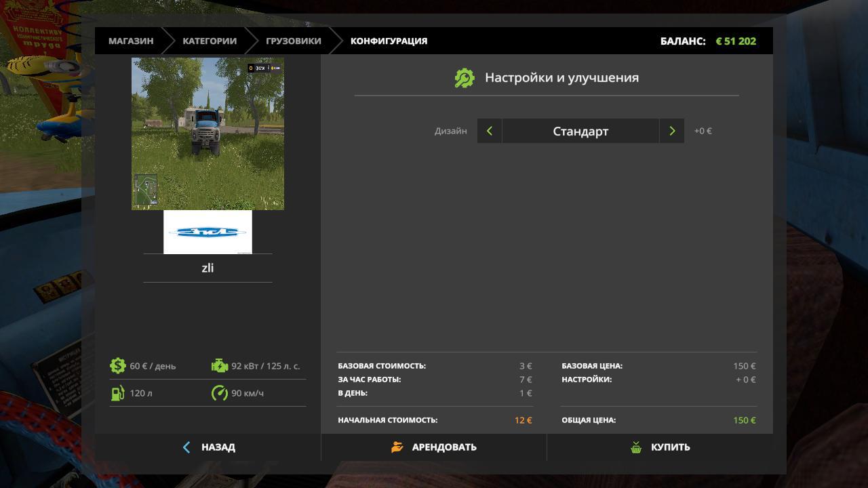Image resolution: width=868 pixels, height=488 pixels.
Task: Select next design with right arrow
Action: point(671,131)
